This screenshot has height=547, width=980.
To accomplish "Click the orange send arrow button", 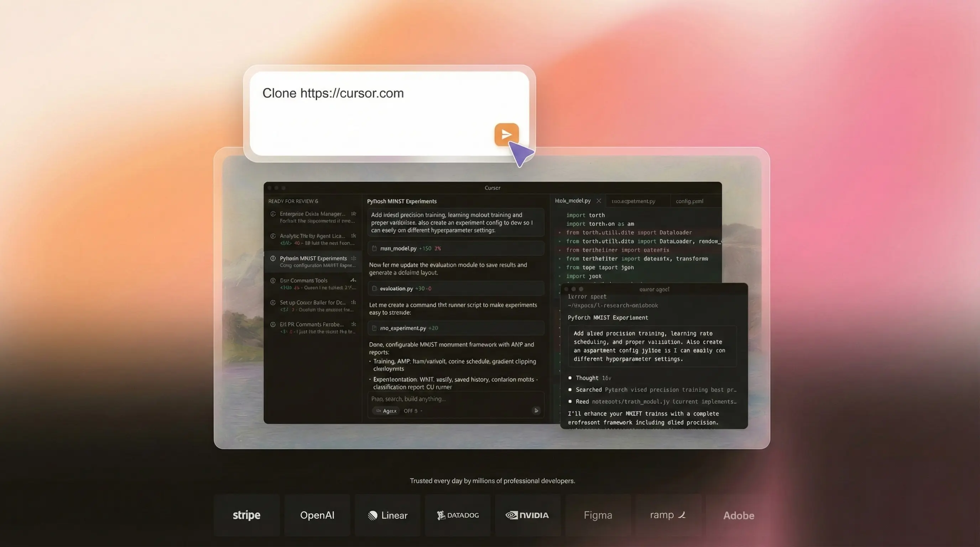I will point(506,134).
